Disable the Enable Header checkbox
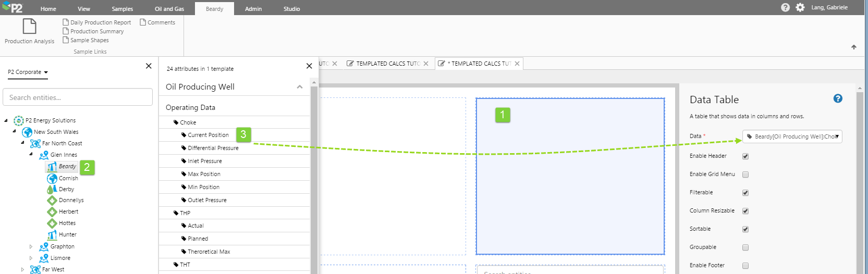The width and height of the screenshot is (868, 274). point(745,156)
